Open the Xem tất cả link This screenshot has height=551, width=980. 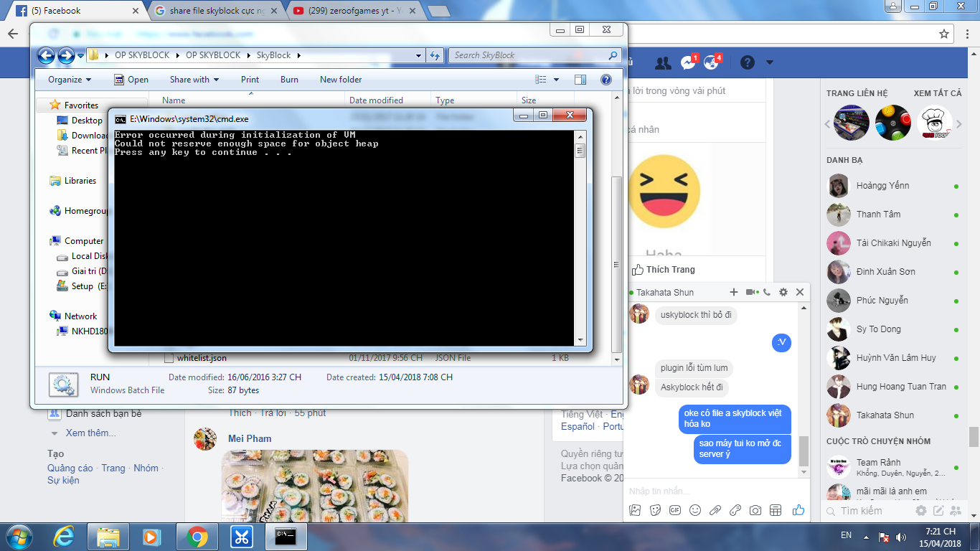(938, 93)
